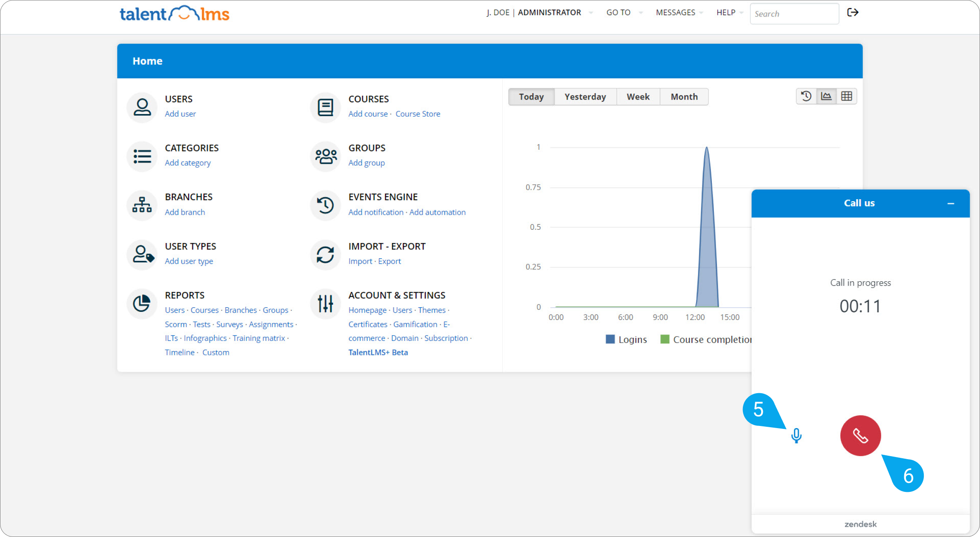This screenshot has width=980, height=537.
Task: Mute the microphone in call widget
Action: click(796, 436)
